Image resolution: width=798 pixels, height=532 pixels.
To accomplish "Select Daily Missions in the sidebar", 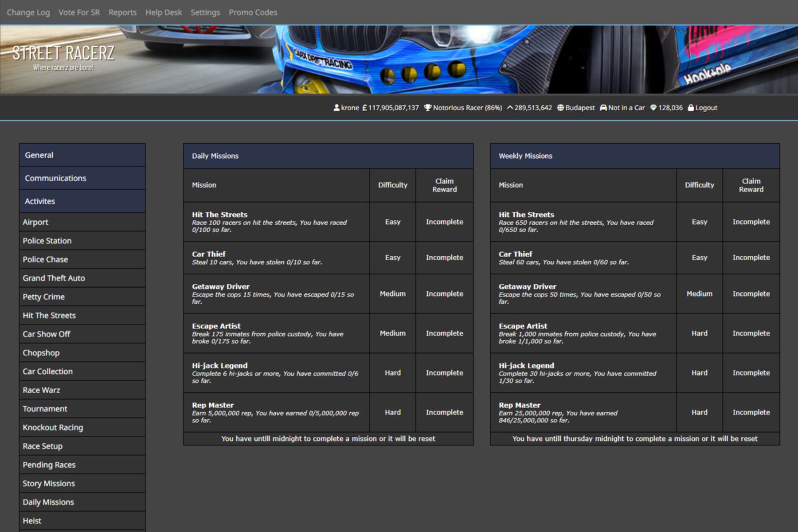I will pos(82,502).
